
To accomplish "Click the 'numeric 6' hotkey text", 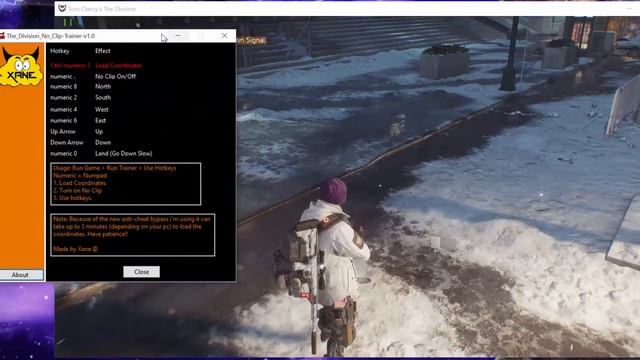I will (64, 120).
